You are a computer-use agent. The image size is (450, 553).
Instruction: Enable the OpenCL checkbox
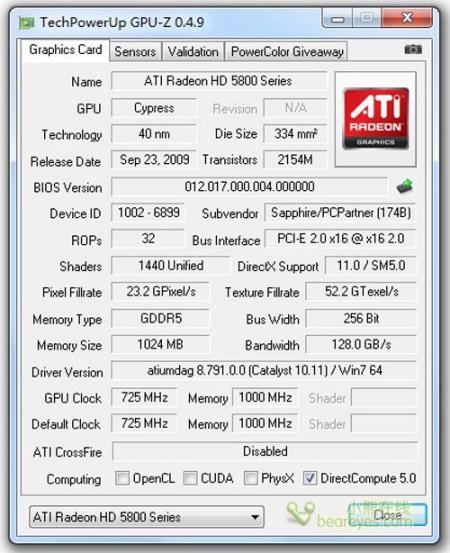(x=122, y=479)
